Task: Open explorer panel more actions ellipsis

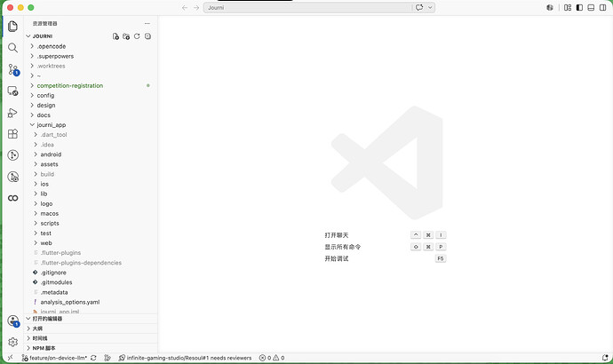Action: 147,23
